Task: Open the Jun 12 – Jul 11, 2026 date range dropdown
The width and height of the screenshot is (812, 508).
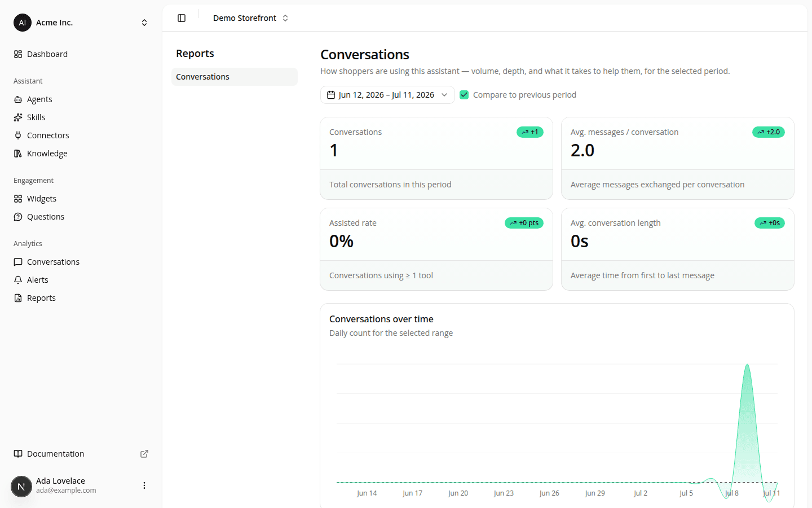Action: tap(387, 95)
